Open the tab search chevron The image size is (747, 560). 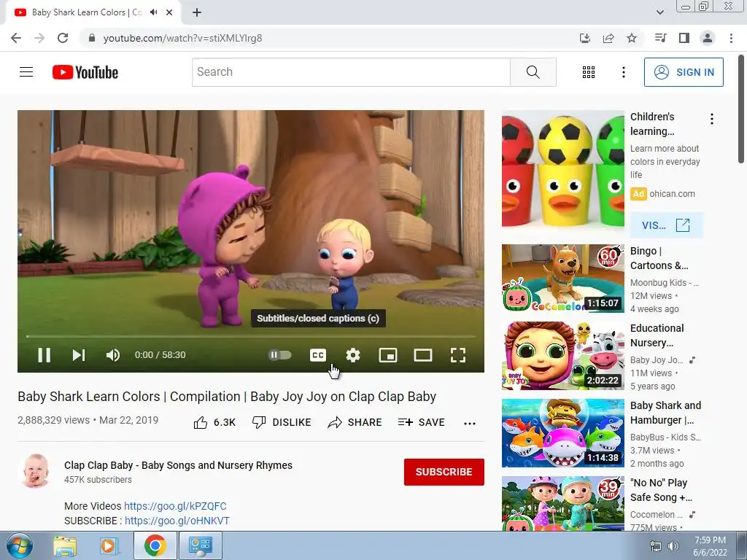click(659, 12)
